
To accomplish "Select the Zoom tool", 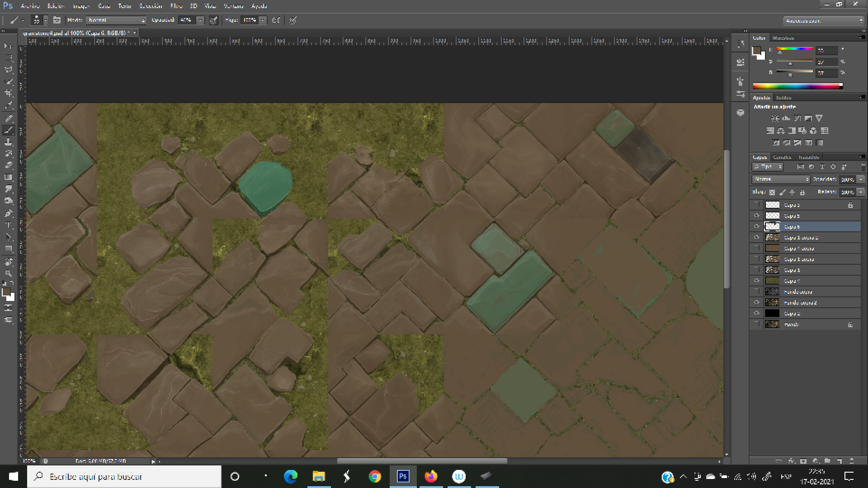I will [x=8, y=273].
